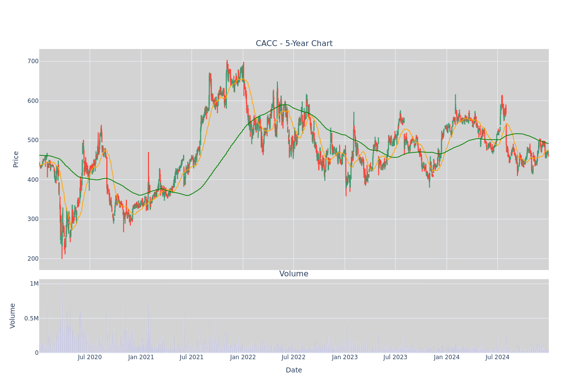Click the 'Jul 2021' date tick label
Image resolution: width=588 pixels, height=392 pixels.
point(192,357)
